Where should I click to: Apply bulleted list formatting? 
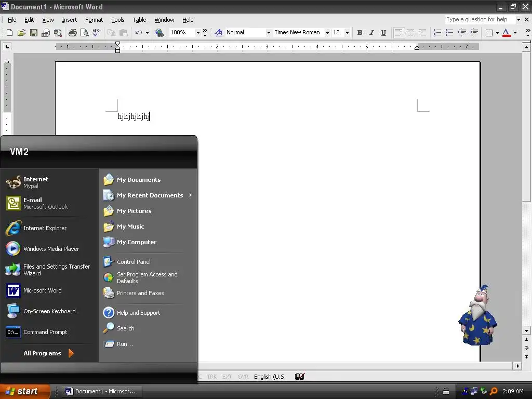[449, 33]
